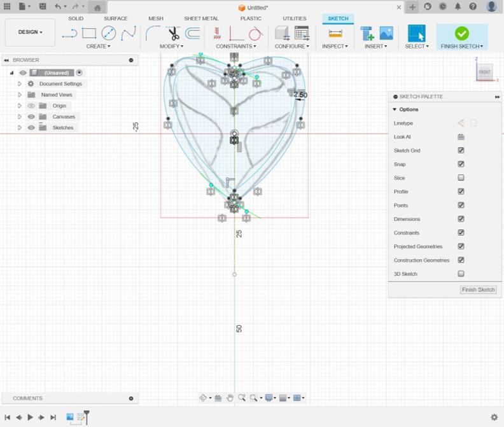Screen dimensions: 504x427
Task: Open the CONSTRAINTS dropdown menu
Action: tap(236, 46)
